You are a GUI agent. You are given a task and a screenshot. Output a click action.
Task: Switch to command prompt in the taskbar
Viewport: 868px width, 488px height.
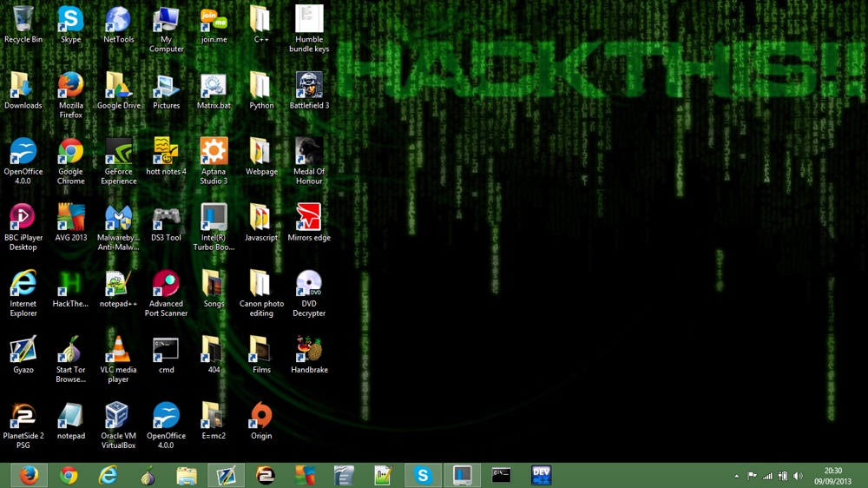pyautogui.click(x=501, y=475)
